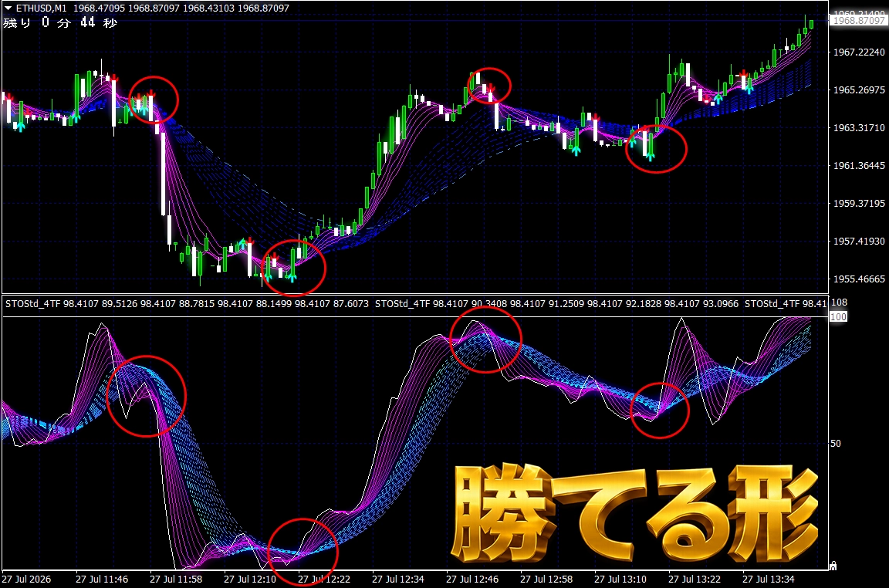The image size is (889, 588).
Task: Click the remaining time label 残り 0 分 44 秒
Action: pyautogui.click(x=60, y=22)
